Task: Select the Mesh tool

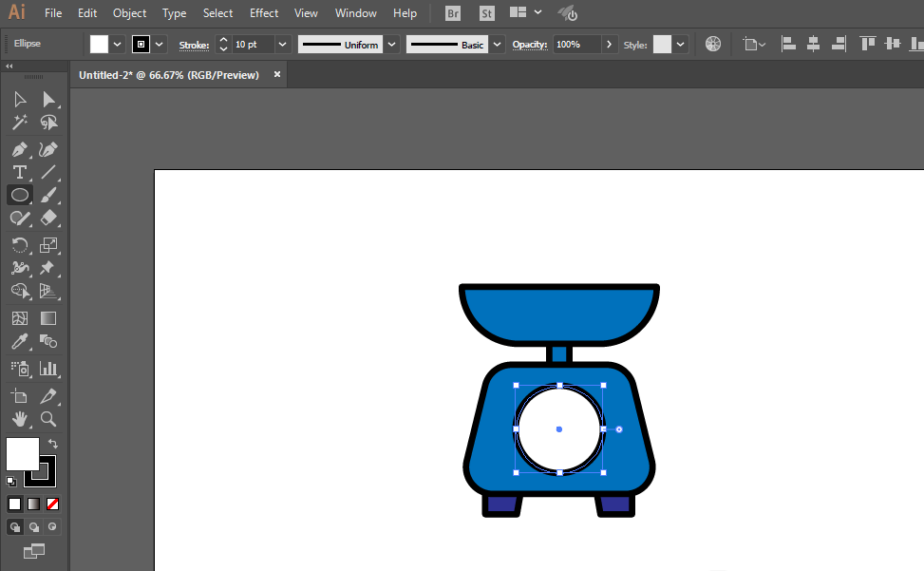Action: coord(19,319)
